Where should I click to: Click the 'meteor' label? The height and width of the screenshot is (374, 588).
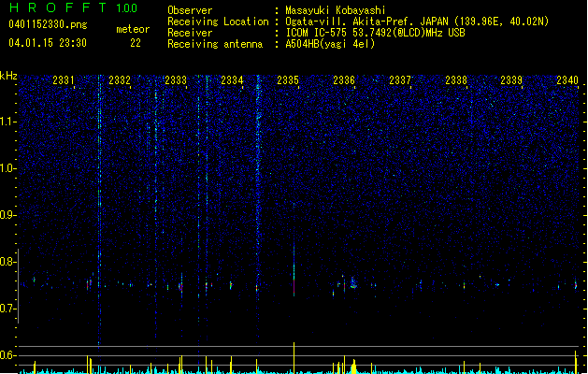[133, 29]
